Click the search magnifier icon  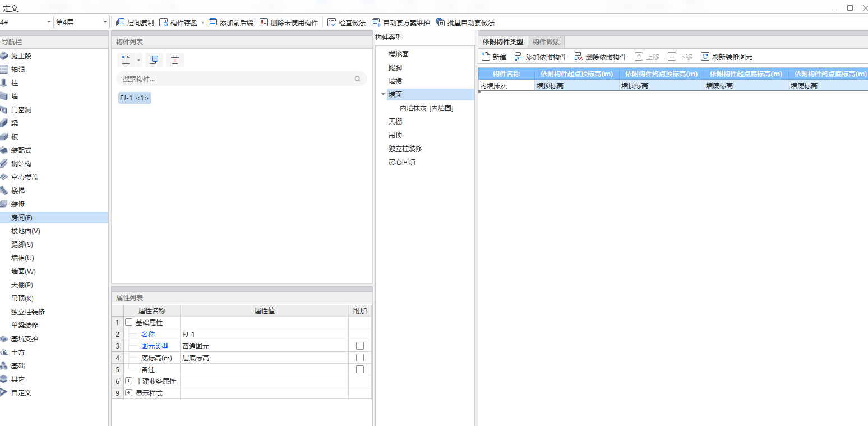click(x=357, y=79)
